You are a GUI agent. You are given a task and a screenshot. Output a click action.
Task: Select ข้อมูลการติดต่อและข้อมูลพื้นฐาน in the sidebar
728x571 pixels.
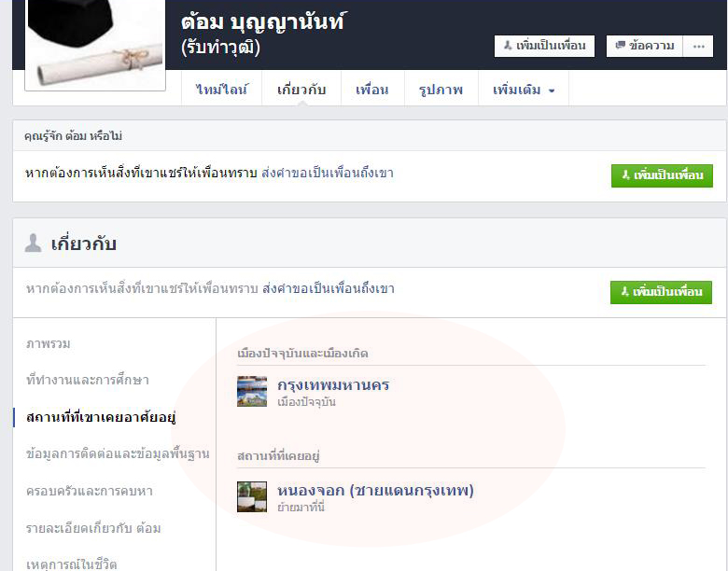(118, 453)
